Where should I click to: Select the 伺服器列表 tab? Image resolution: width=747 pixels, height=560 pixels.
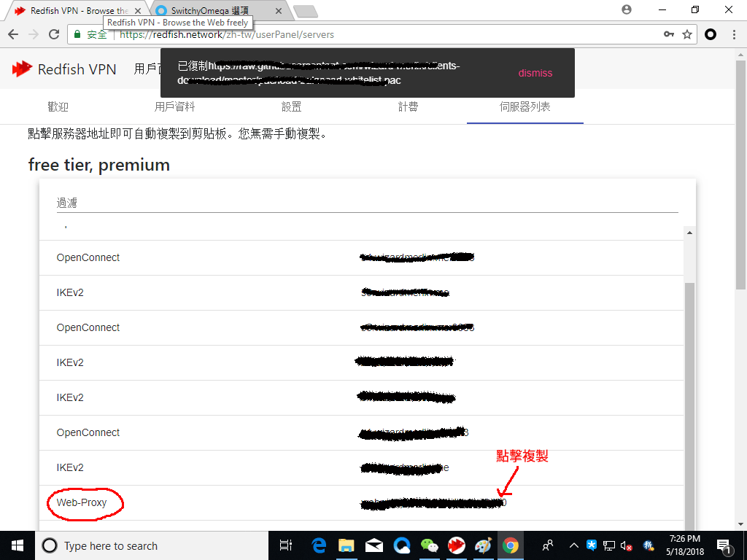coord(525,106)
